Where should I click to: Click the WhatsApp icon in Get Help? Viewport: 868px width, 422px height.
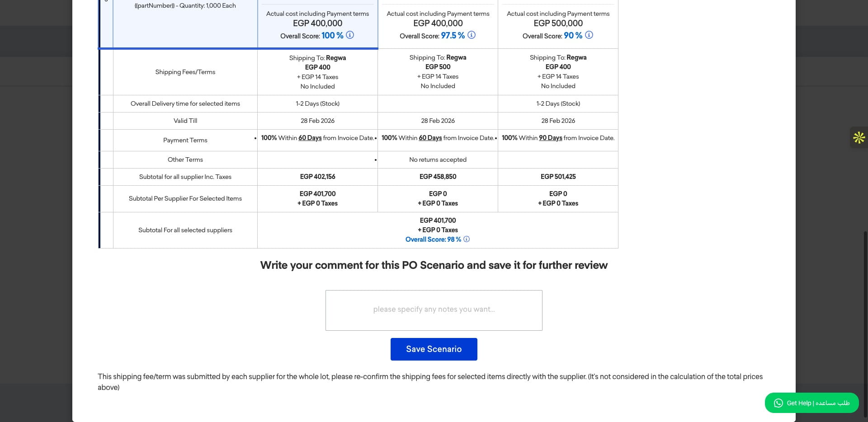[778, 403]
